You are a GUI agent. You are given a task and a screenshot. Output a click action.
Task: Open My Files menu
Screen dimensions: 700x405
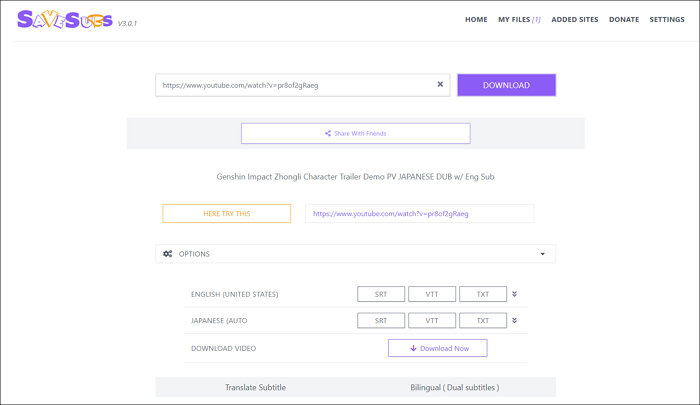coord(519,20)
